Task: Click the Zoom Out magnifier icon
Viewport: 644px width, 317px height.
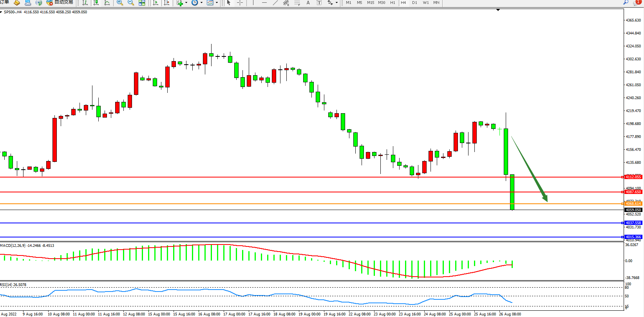Action: [x=131, y=3]
